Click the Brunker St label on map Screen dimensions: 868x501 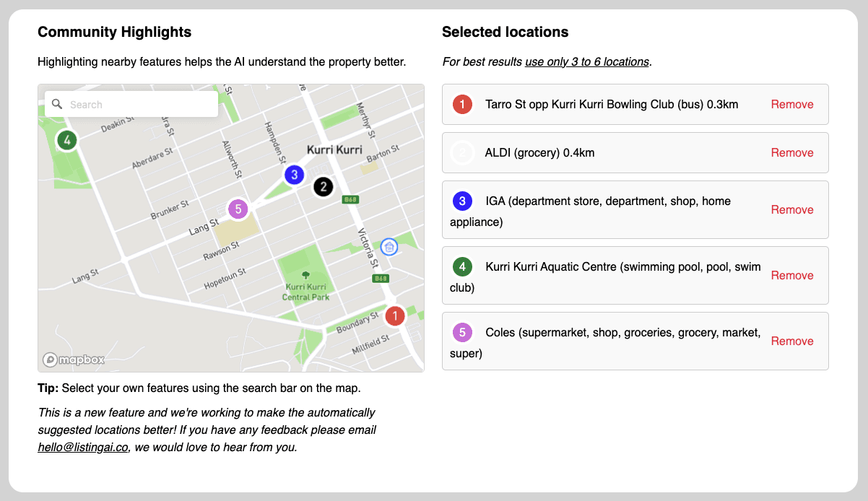170,210
